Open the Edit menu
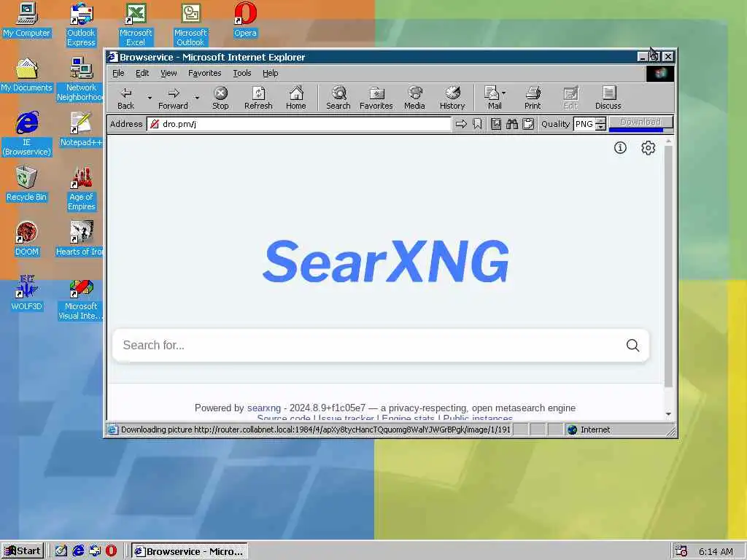The width and height of the screenshot is (747, 560). (x=142, y=74)
